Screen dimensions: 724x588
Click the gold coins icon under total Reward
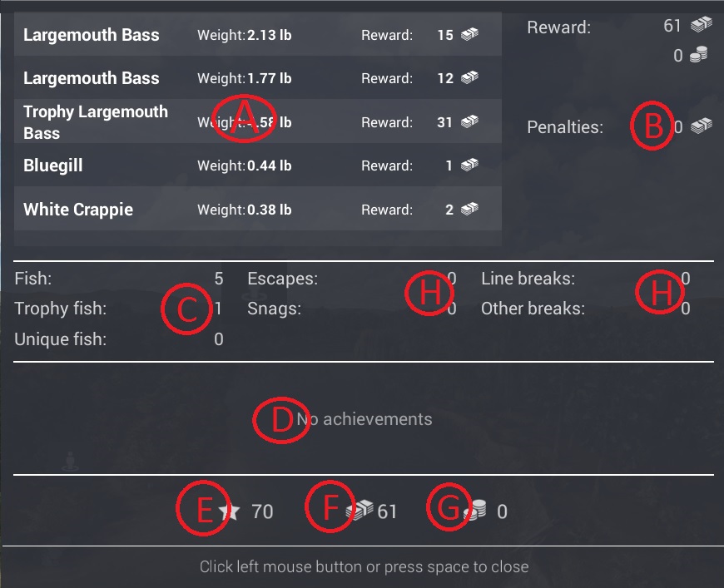pyautogui.click(x=700, y=56)
